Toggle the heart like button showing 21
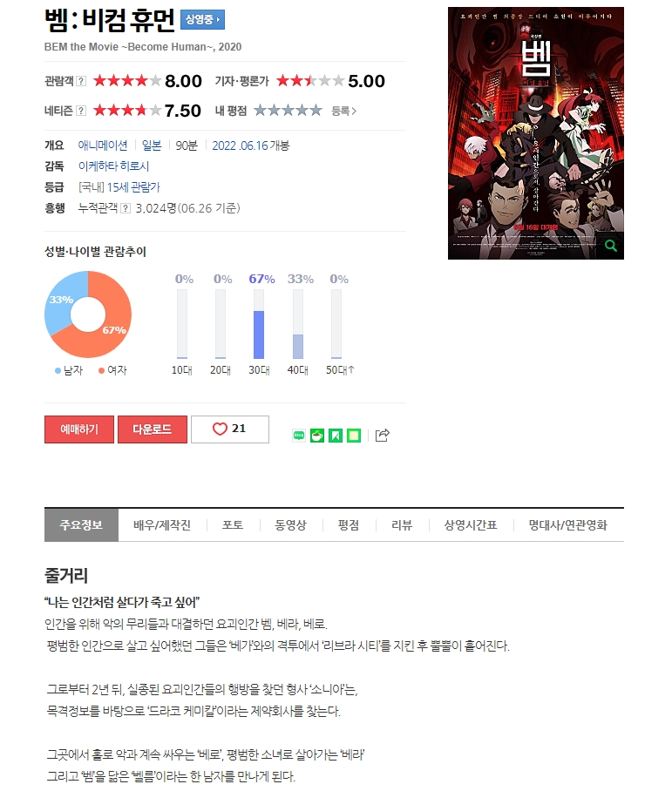Image resolution: width=672 pixels, height=791 pixels. click(x=230, y=429)
